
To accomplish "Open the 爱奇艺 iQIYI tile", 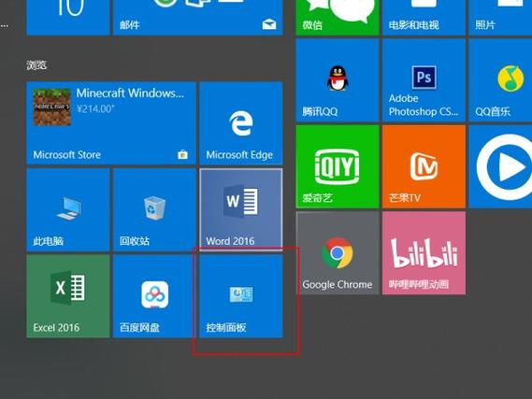I will coord(338,166).
